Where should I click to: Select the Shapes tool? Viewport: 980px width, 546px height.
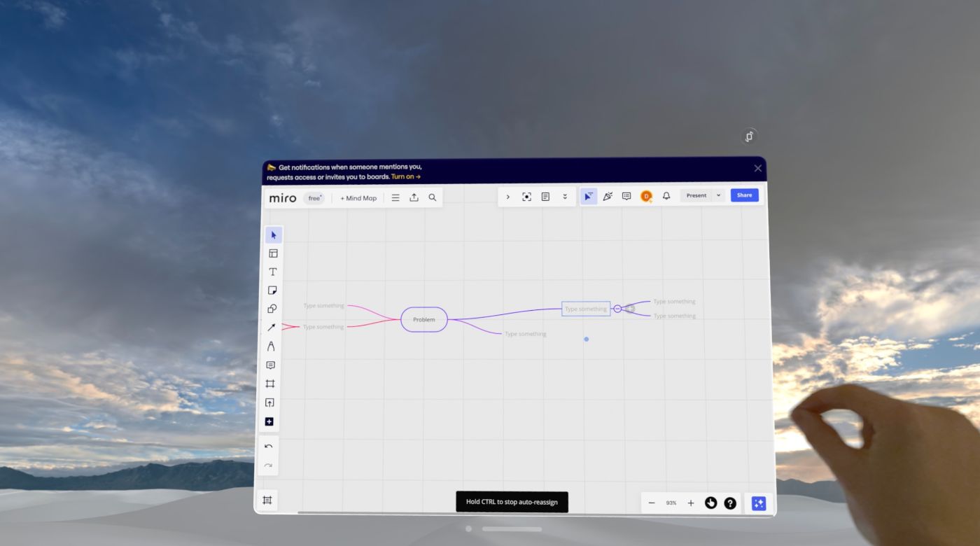pos(272,308)
